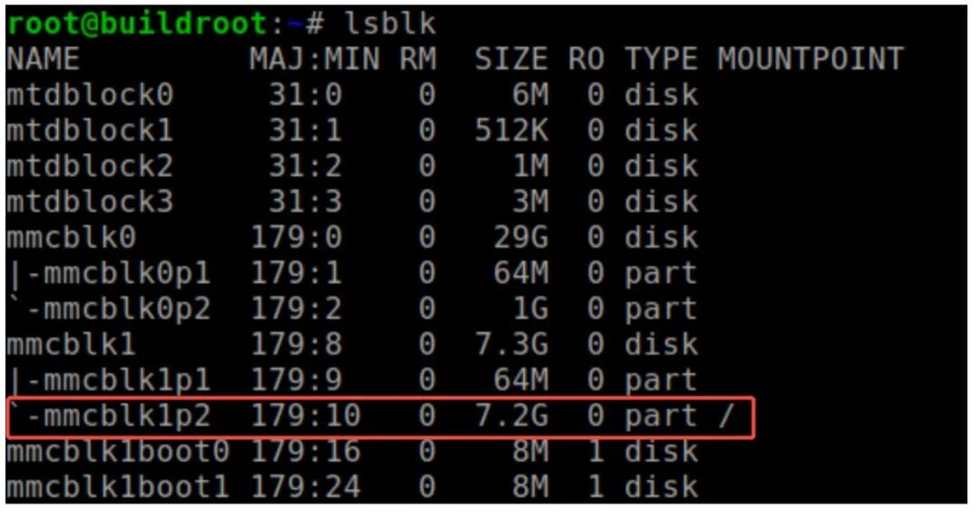Click the mmcblk1boot0 device name
Screen dimensions: 980x512
click(x=117, y=451)
